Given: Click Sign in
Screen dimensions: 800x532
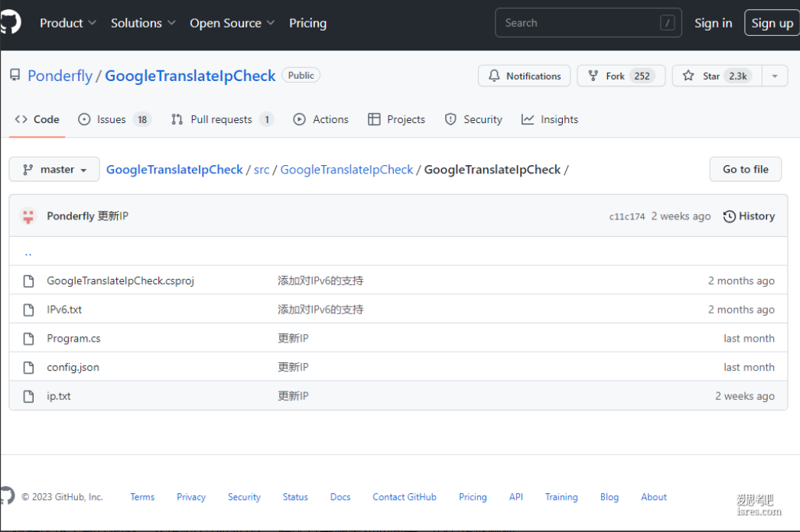Looking at the screenshot, I should click(714, 23).
